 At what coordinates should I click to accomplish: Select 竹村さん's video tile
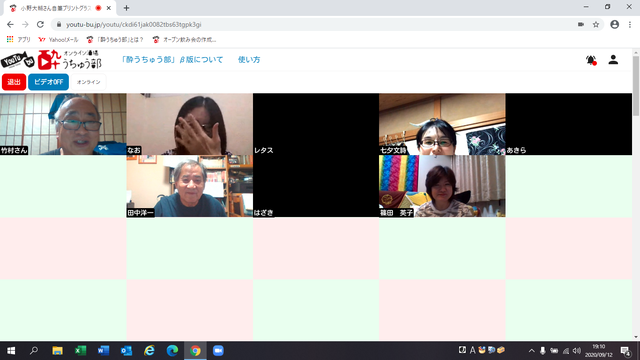(63, 124)
